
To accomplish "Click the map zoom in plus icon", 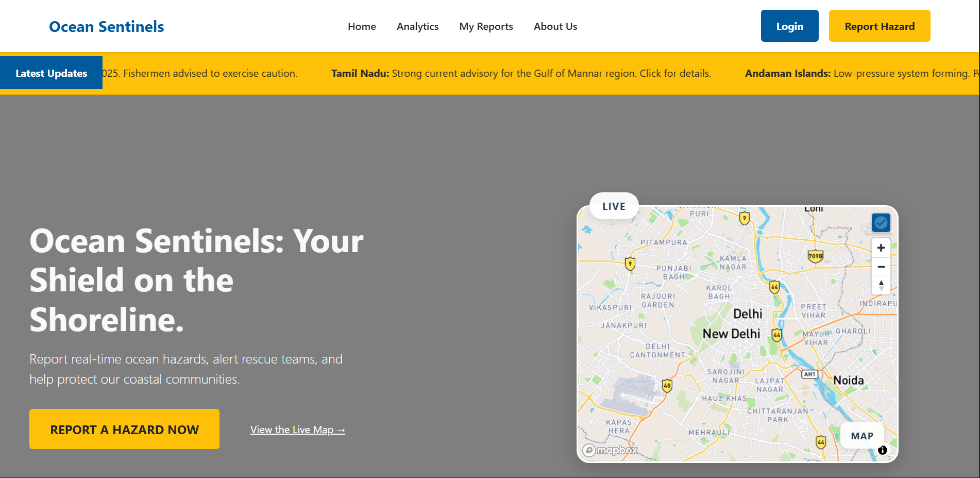I will [x=881, y=248].
